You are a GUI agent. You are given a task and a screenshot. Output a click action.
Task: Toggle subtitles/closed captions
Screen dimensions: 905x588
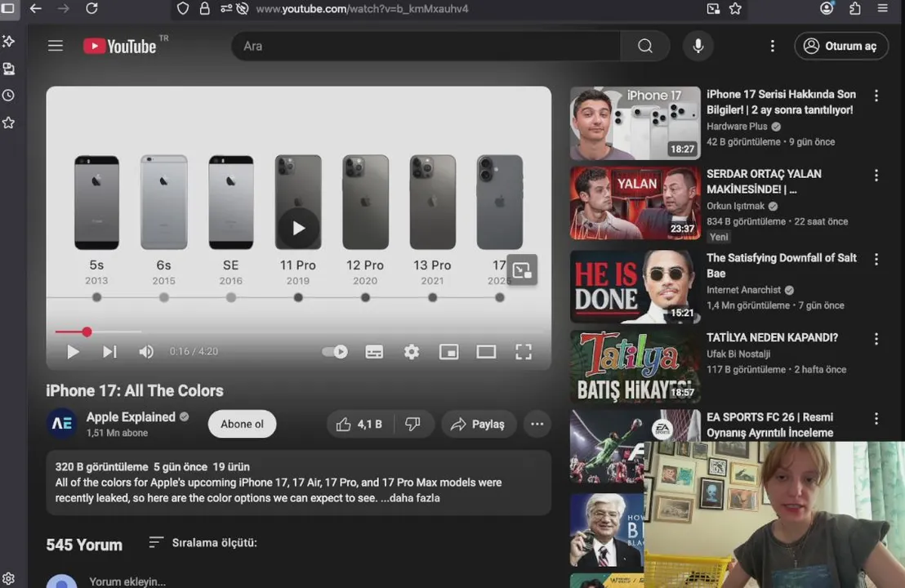tap(374, 351)
